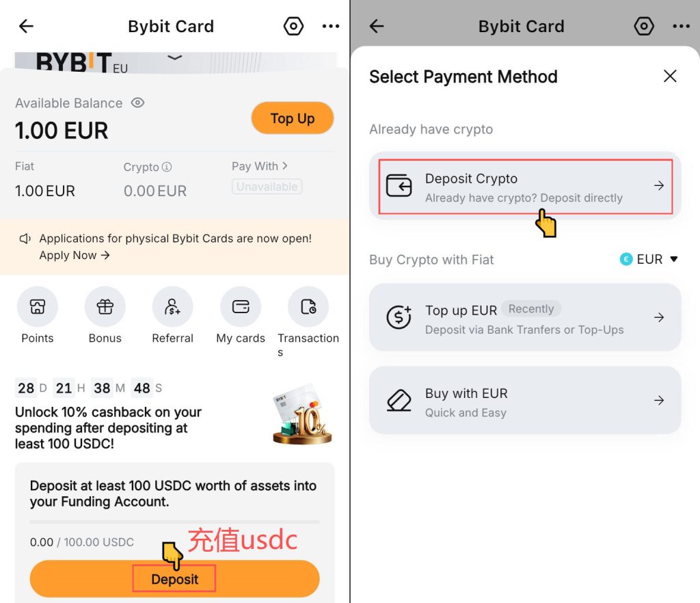Open the Transactions icon
Image resolution: width=700 pixels, height=603 pixels.
pyautogui.click(x=308, y=307)
